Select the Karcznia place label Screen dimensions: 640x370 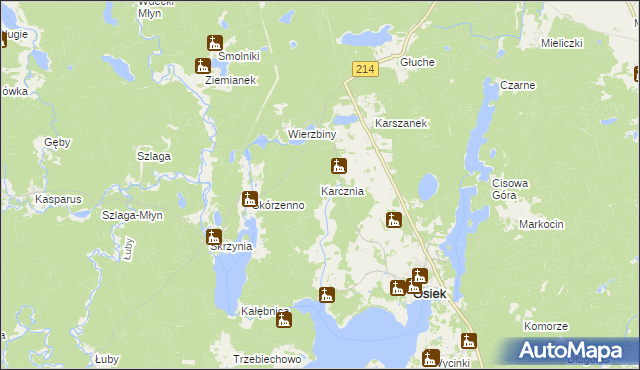tap(342, 191)
